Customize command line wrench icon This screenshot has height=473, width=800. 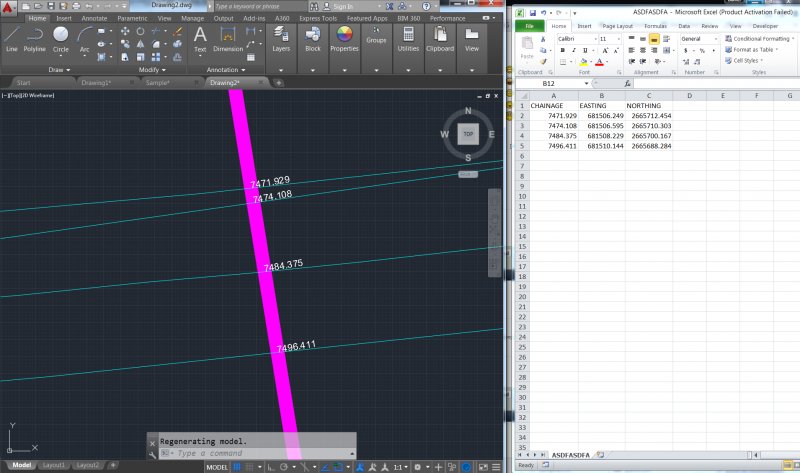click(x=152, y=454)
